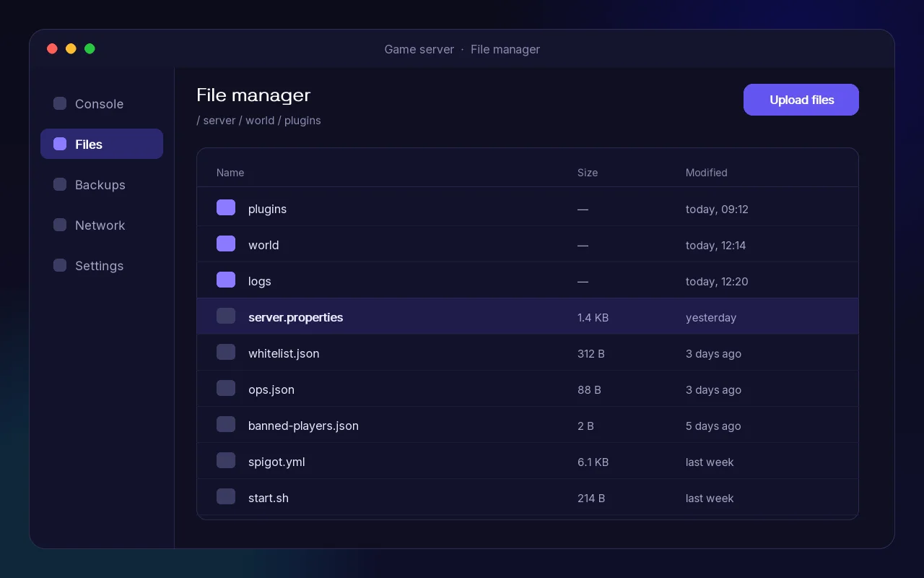
Task: Open the plugins folder name
Action: tap(267, 209)
